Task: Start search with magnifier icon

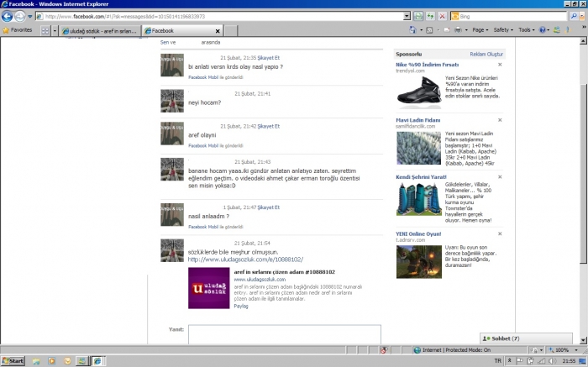Action: click(x=574, y=16)
